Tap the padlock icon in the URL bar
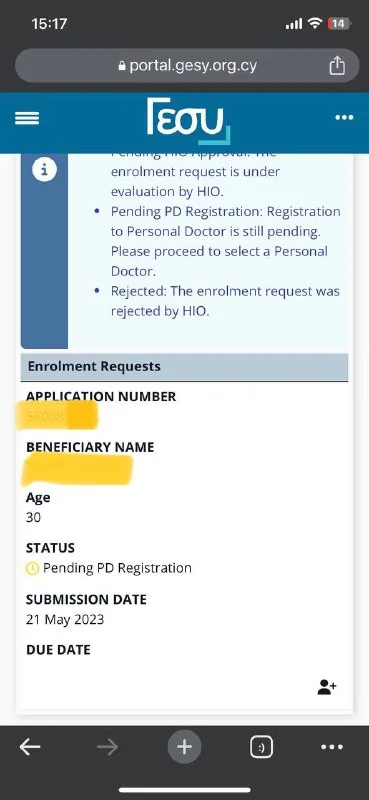The width and height of the screenshot is (369, 800). pyautogui.click(x=122, y=66)
